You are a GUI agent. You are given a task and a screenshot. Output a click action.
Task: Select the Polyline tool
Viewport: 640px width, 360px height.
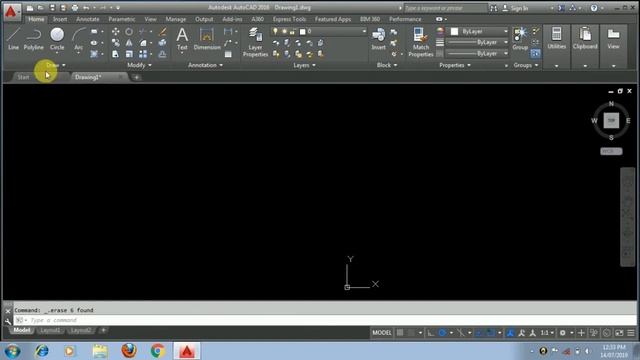[x=33, y=39]
